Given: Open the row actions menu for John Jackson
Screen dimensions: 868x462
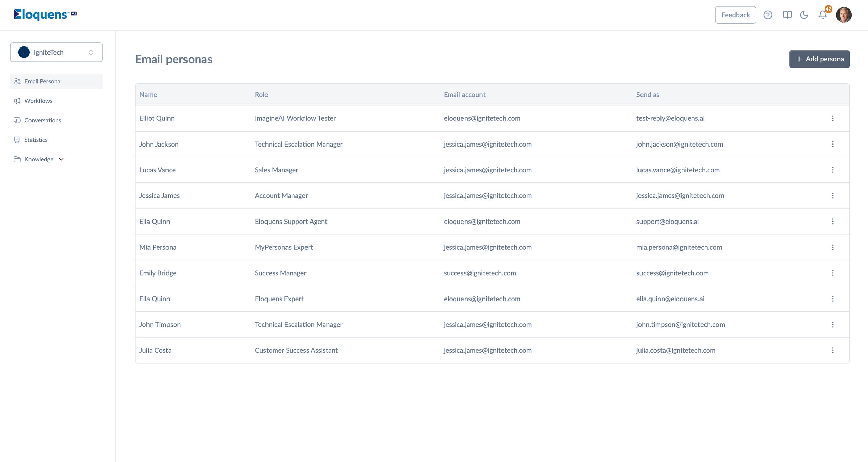Looking at the screenshot, I should click(x=833, y=144).
